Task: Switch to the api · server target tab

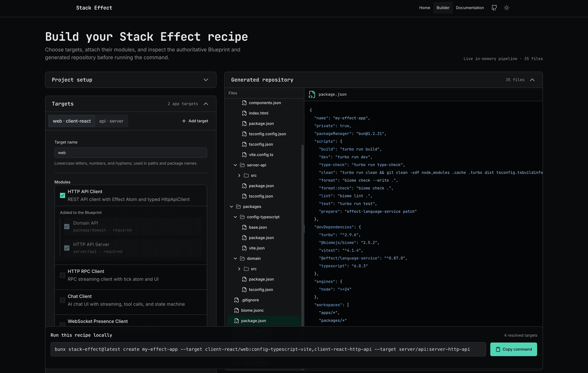Action: click(111, 121)
